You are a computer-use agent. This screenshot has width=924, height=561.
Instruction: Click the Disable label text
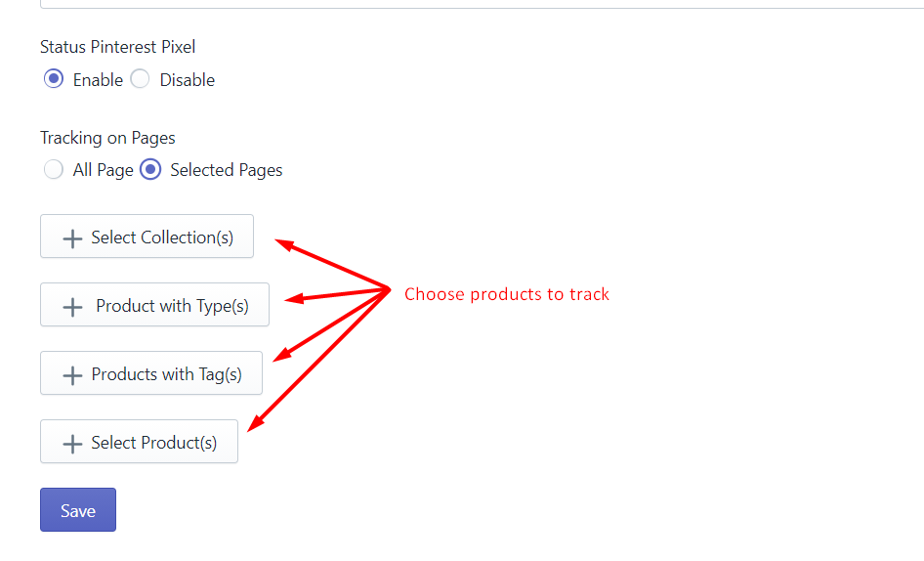(x=188, y=80)
